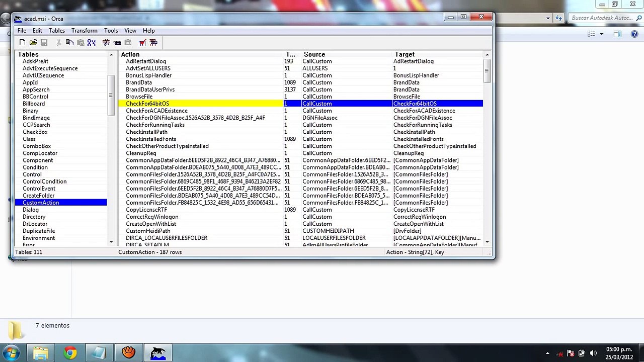Open the Windows Start orb

point(11,353)
